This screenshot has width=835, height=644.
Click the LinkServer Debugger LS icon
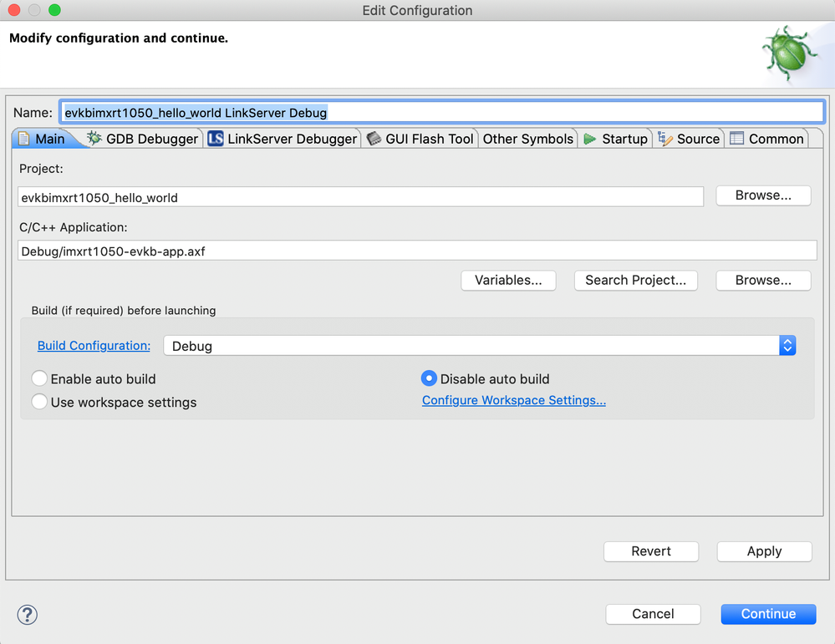(x=216, y=139)
